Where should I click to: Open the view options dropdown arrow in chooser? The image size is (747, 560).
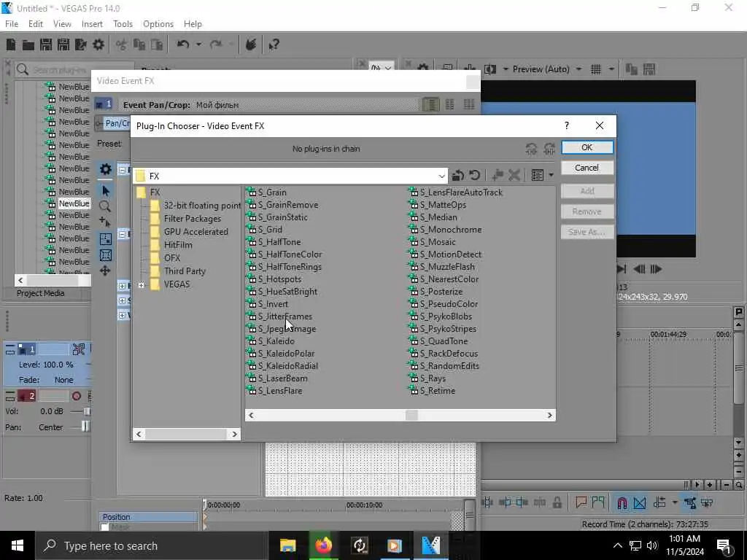tap(551, 175)
